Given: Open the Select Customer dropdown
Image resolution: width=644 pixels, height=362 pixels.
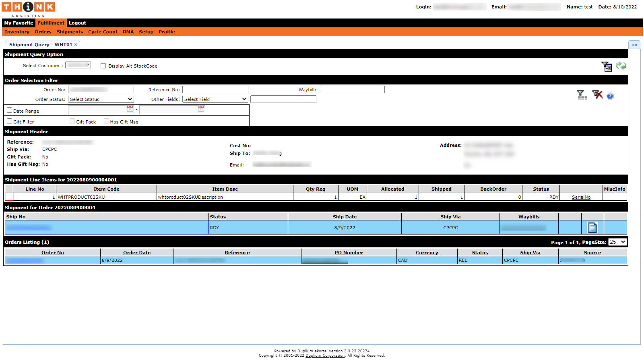Looking at the screenshot, I should [78, 65].
